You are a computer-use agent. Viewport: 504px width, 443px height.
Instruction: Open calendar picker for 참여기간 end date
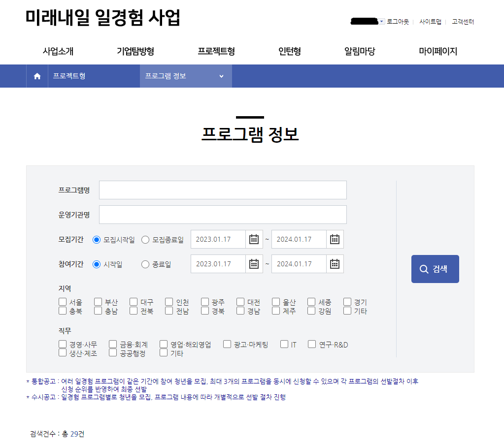tap(335, 263)
